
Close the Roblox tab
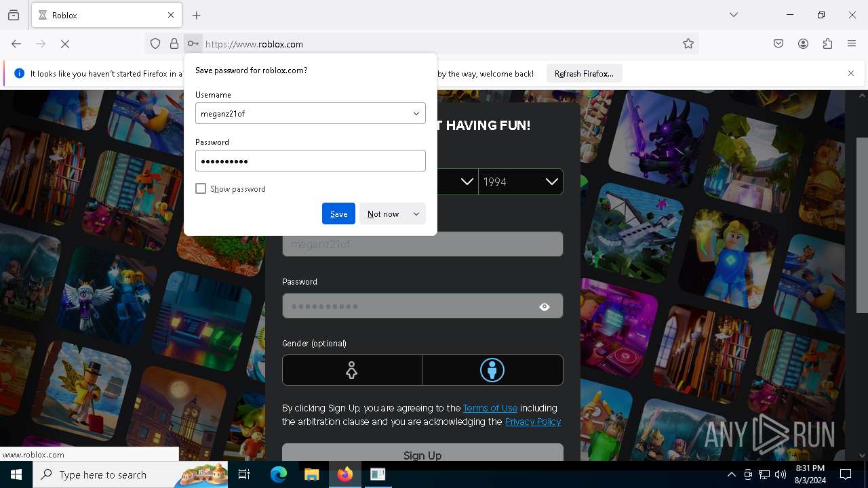coord(171,15)
